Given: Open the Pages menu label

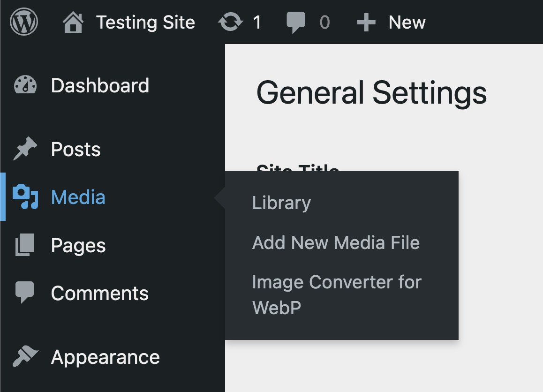Looking at the screenshot, I should (x=78, y=246).
